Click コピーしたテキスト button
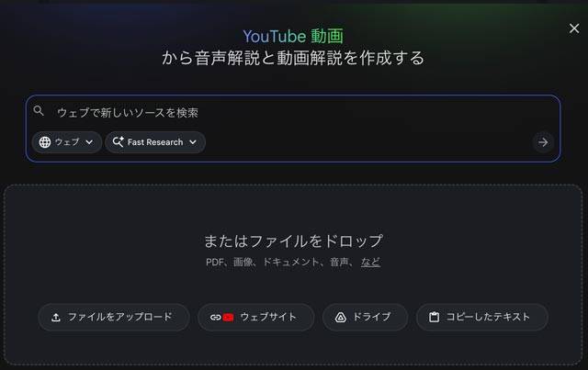Viewport: 588px width, 370px height. [482, 318]
